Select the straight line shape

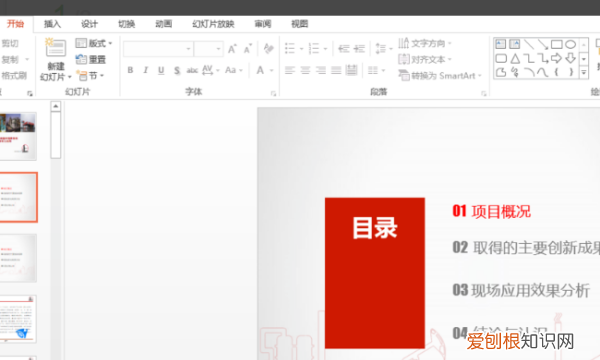point(529,44)
